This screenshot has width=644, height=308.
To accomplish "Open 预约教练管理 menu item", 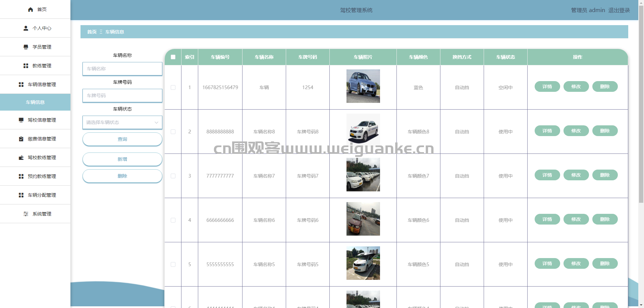I will click(x=35, y=176).
